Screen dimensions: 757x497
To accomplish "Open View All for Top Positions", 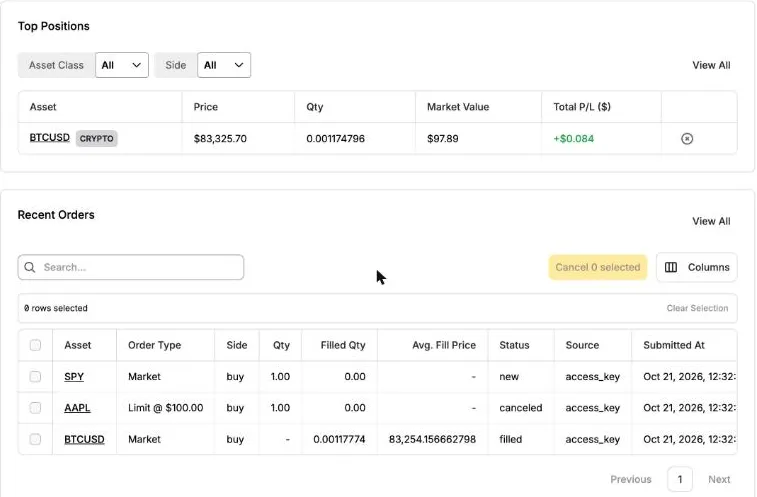I will (x=711, y=65).
